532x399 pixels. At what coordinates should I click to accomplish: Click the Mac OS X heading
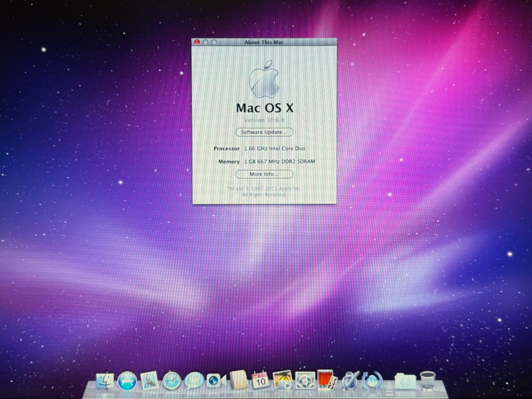pos(265,108)
